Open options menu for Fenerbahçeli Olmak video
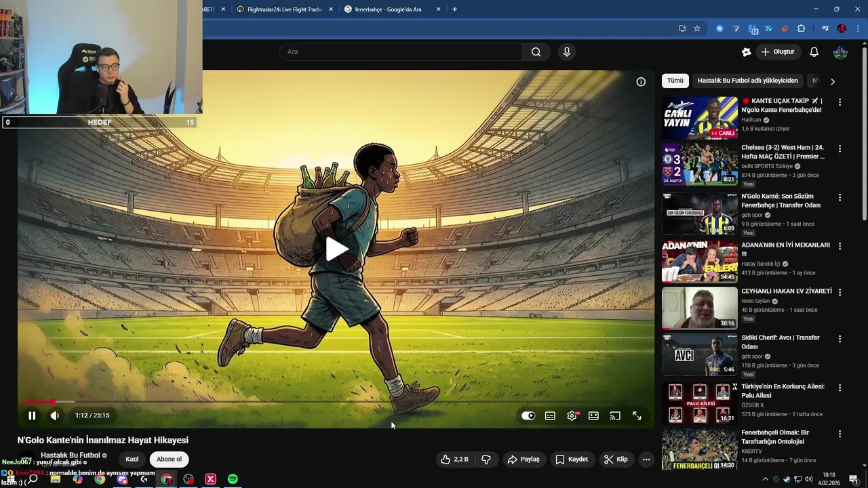 click(840, 434)
